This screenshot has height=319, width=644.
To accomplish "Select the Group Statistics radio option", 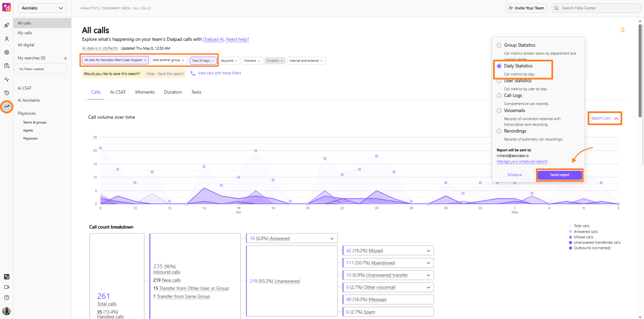I will coord(499,45).
